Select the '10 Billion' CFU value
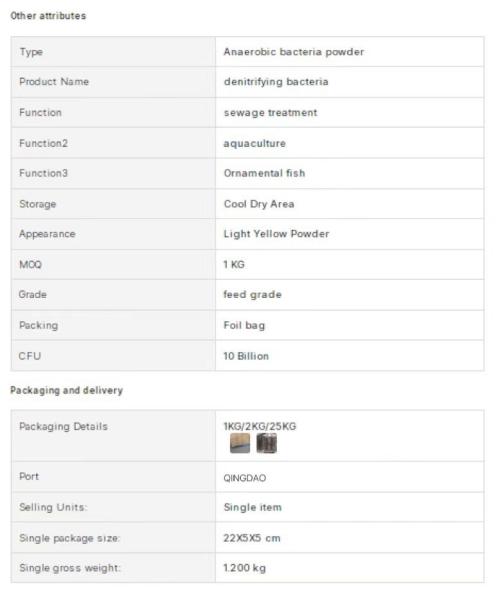 (x=246, y=356)
